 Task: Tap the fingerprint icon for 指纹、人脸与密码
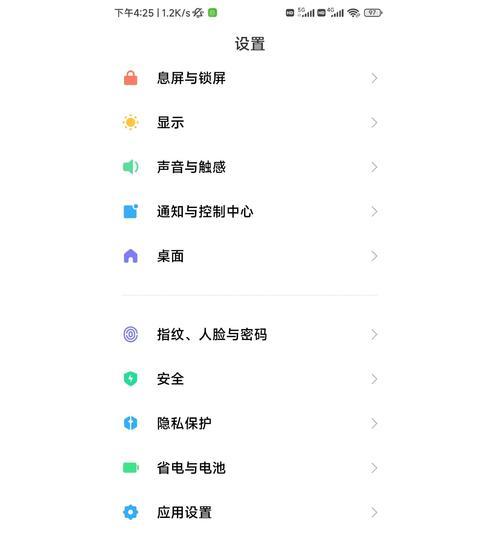click(x=131, y=334)
